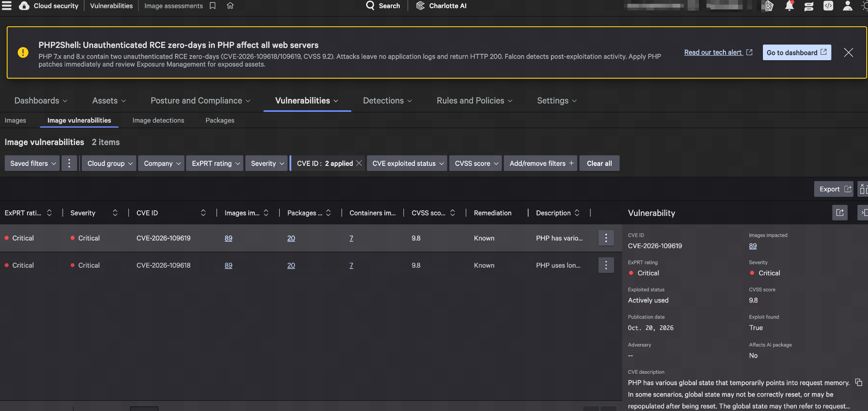
Task: Open the user profile icon
Action: click(x=847, y=6)
